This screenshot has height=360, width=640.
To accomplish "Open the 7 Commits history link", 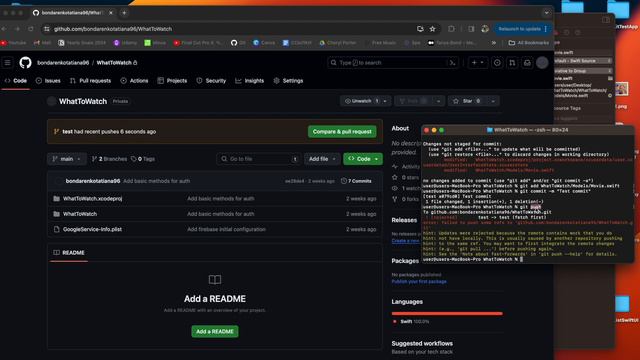I will click(x=356, y=181).
